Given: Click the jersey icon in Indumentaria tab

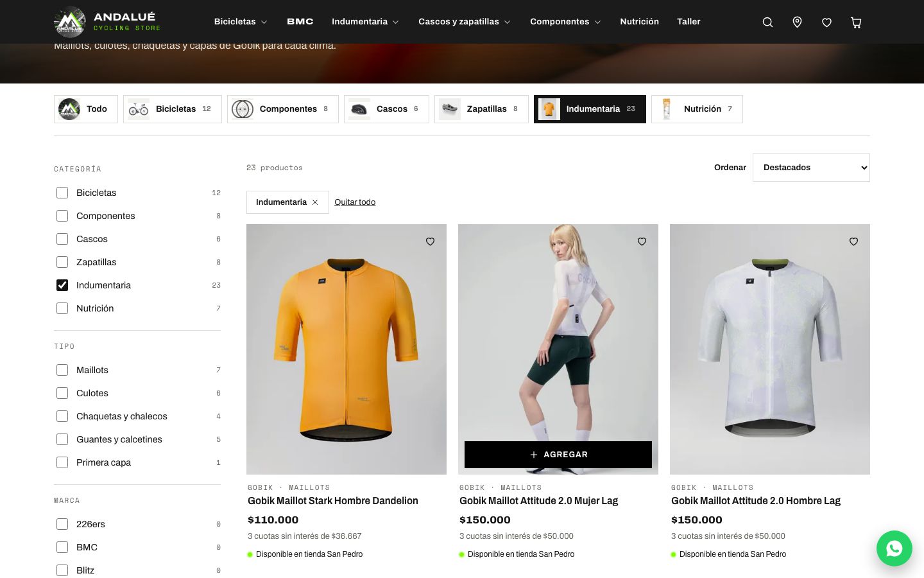Looking at the screenshot, I should (549, 109).
